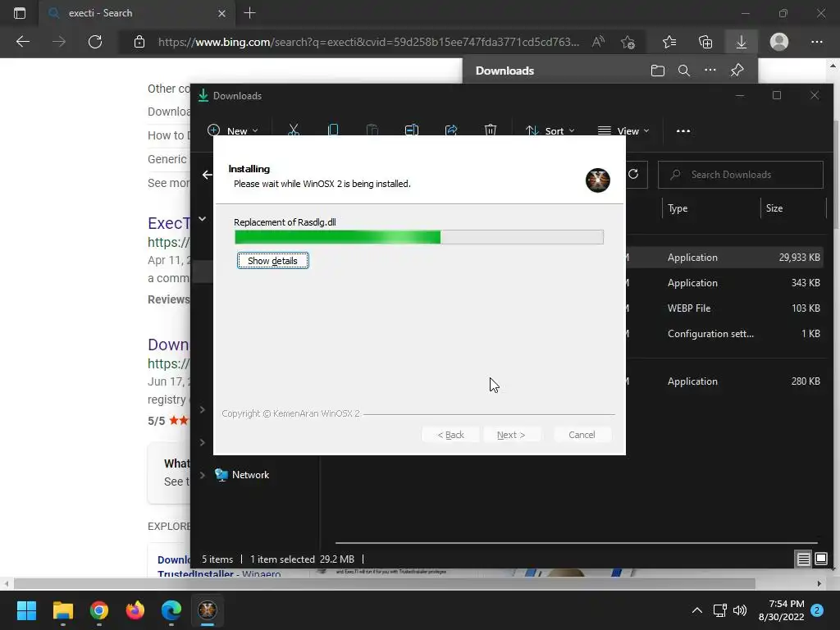Click the Windows Start button
This screenshot has width=840, height=630.
click(x=26, y=610)
